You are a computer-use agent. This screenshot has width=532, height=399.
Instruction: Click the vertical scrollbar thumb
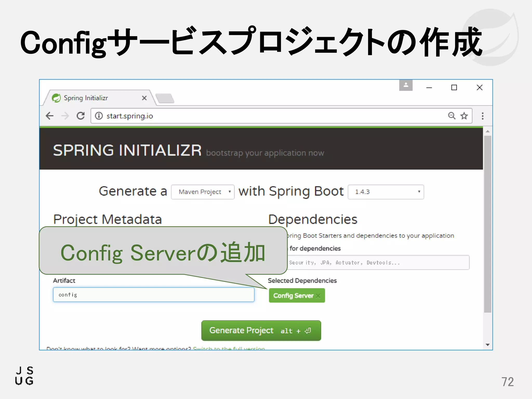[488, 224]
